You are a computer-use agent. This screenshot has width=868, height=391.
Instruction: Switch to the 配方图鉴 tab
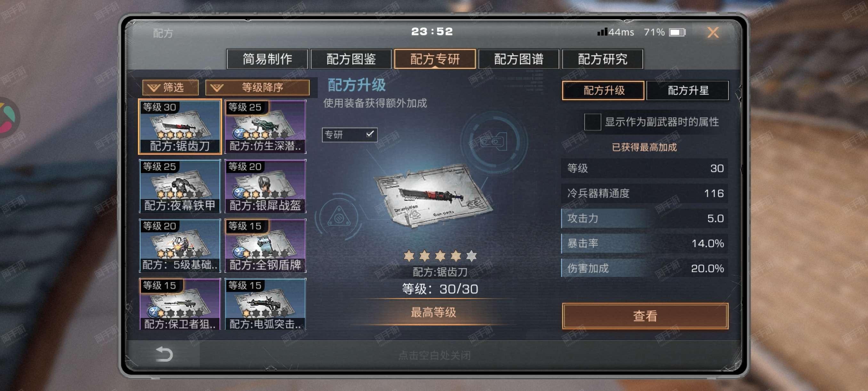point(351,59)
